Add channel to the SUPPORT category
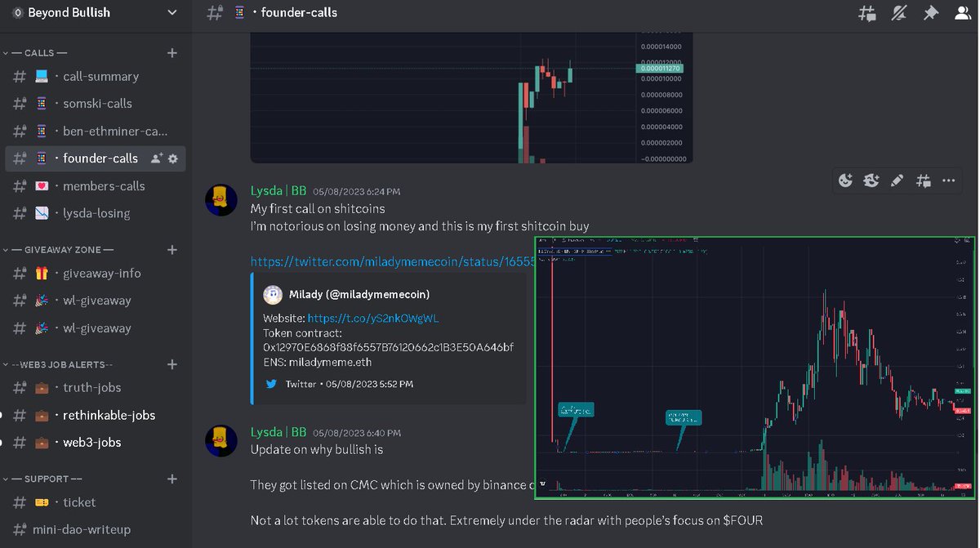 tap(172, 479)
